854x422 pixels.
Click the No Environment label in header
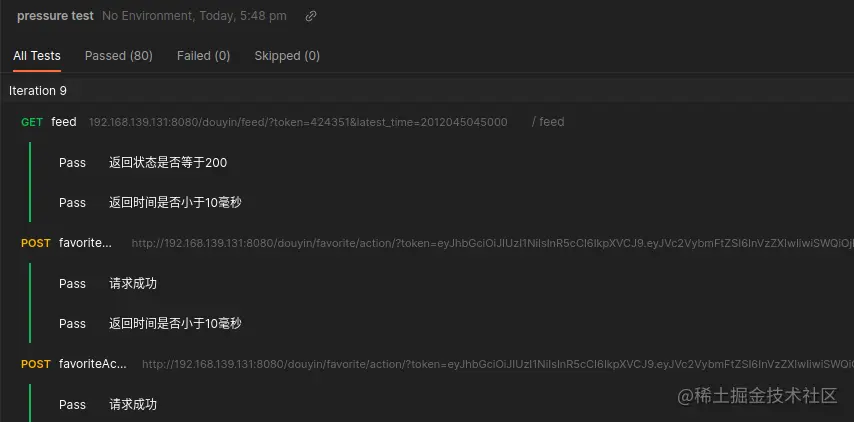pos(148,16)
